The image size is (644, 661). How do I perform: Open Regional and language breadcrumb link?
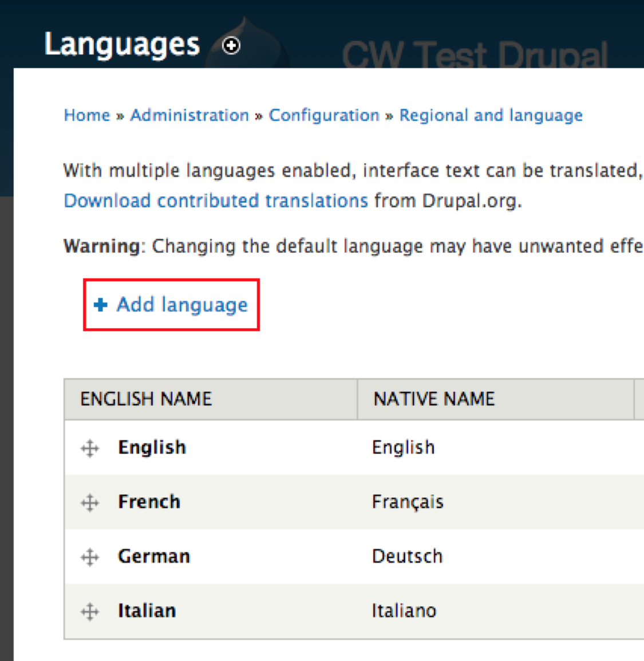(x=491, y=115)
